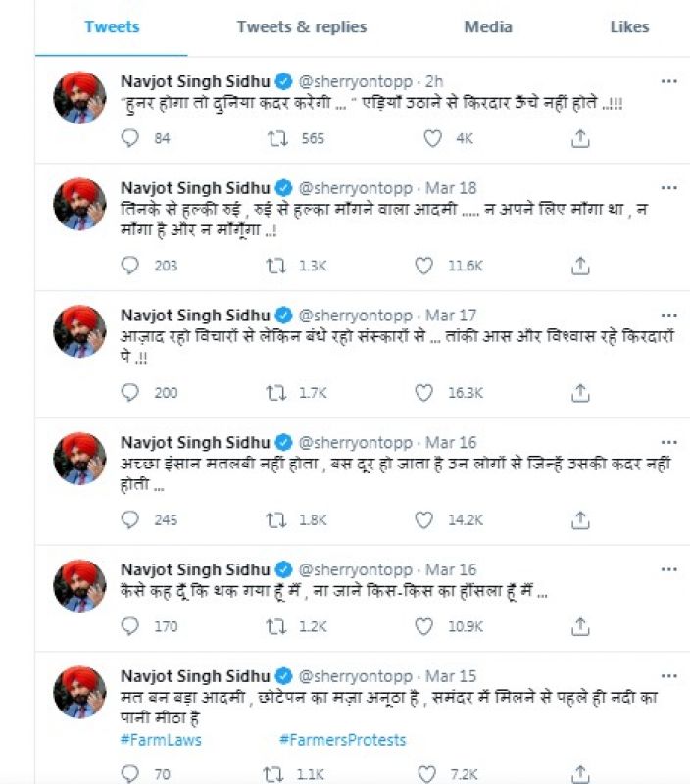Open replies on the Mar 15 tweet

[128, 770]
